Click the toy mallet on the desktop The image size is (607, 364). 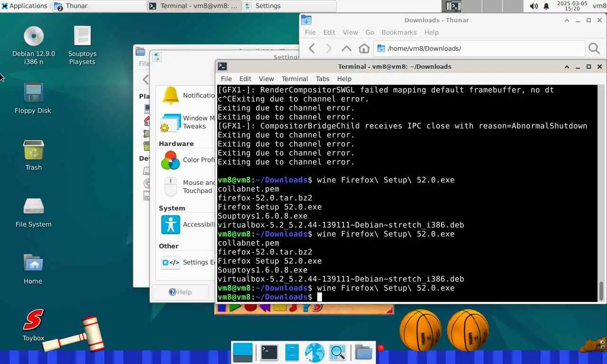[x=74, y=334]
